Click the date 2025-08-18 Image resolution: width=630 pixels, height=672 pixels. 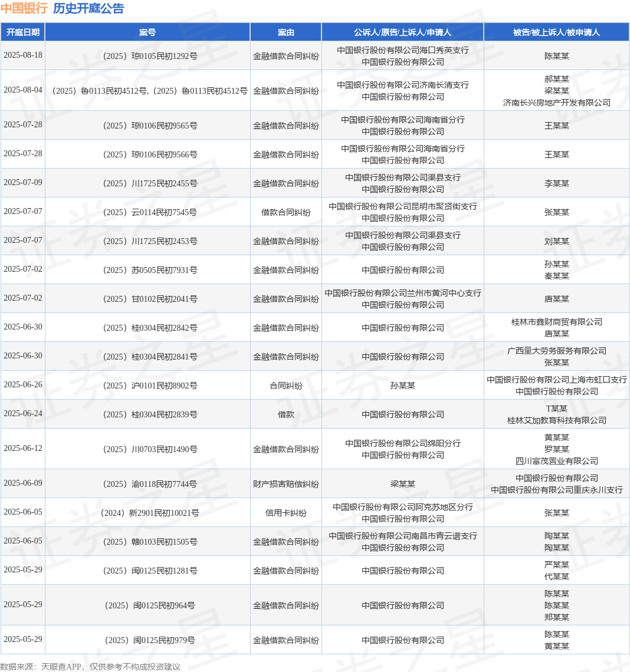(x=23, y=55)
